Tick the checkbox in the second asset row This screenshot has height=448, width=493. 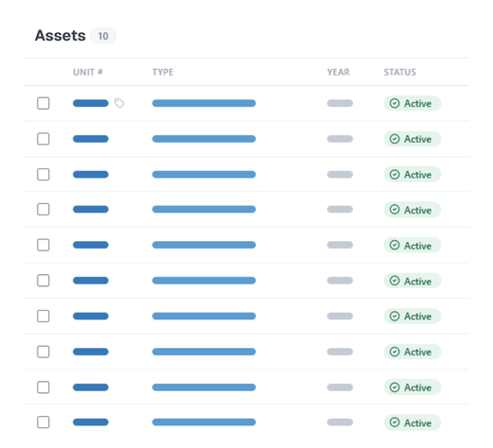[x=43, y=139]
